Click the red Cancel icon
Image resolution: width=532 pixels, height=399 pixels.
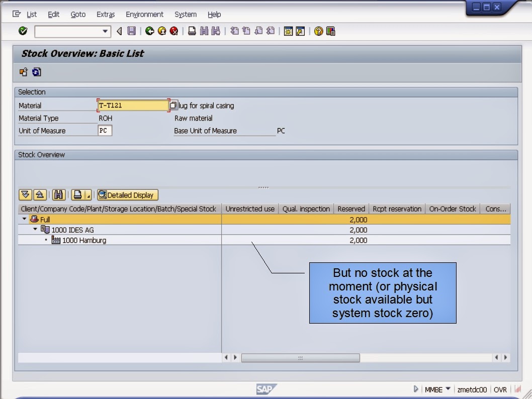173,31
